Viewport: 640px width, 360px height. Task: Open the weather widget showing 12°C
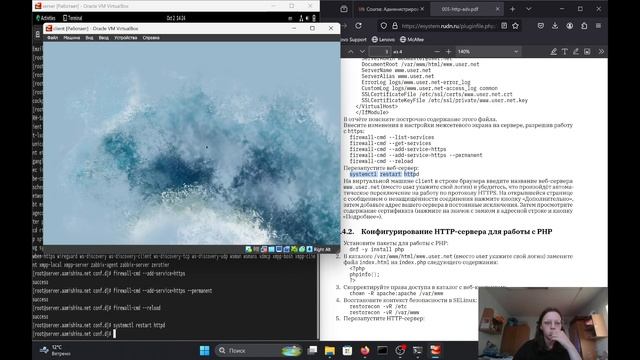click(x=55, y=350)
